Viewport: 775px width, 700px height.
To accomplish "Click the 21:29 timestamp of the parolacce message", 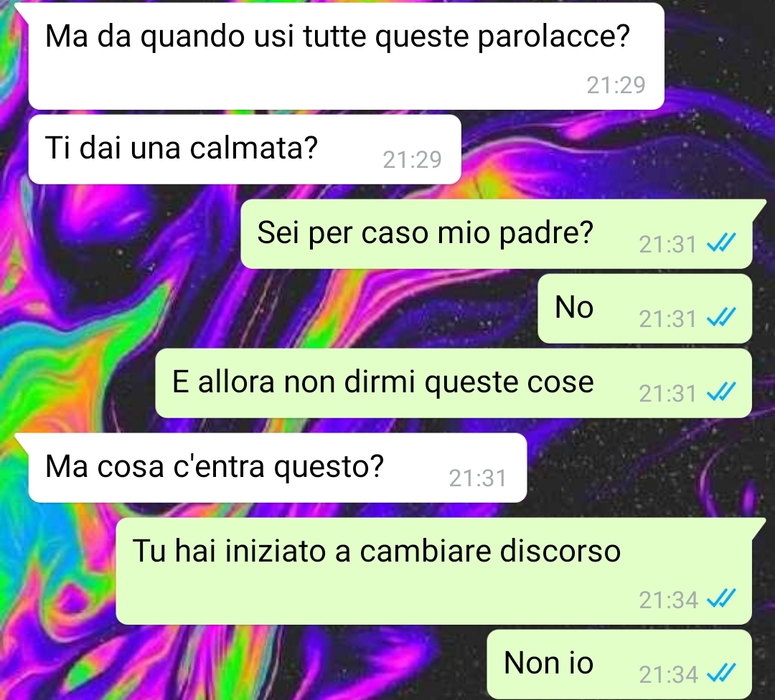I will pos(616,85).
